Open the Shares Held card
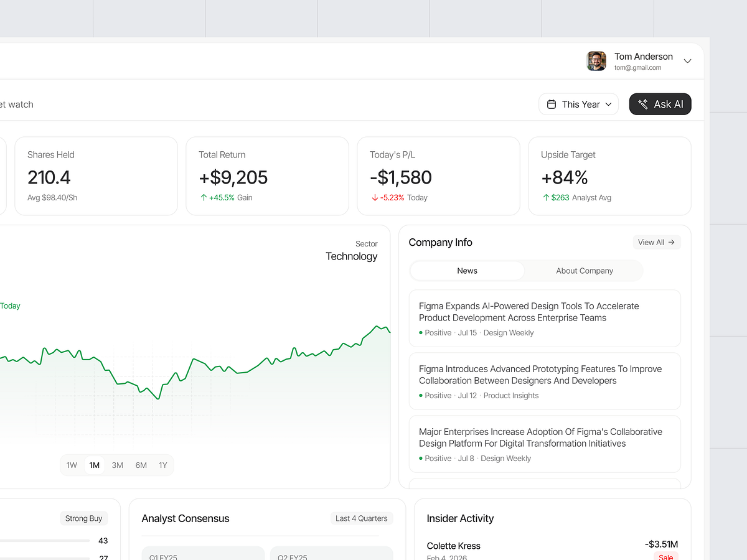The width and height of the screenshot is (747, 560). click(96, 176)
